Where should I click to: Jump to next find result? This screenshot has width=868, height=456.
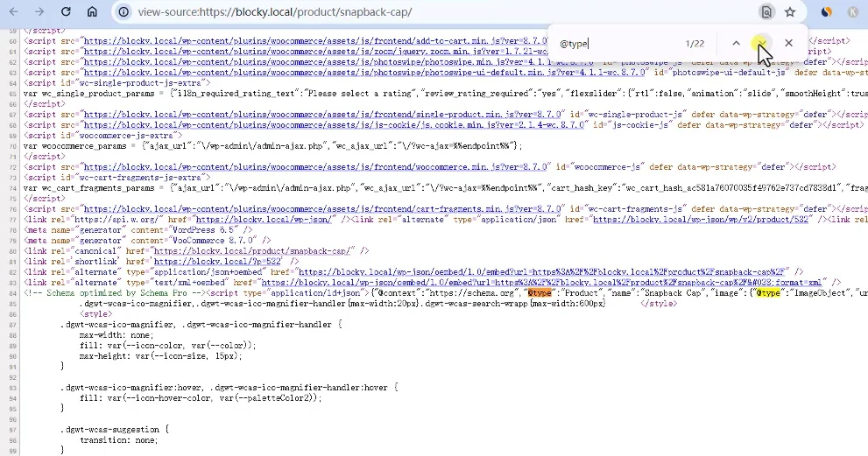pos(762,43)
